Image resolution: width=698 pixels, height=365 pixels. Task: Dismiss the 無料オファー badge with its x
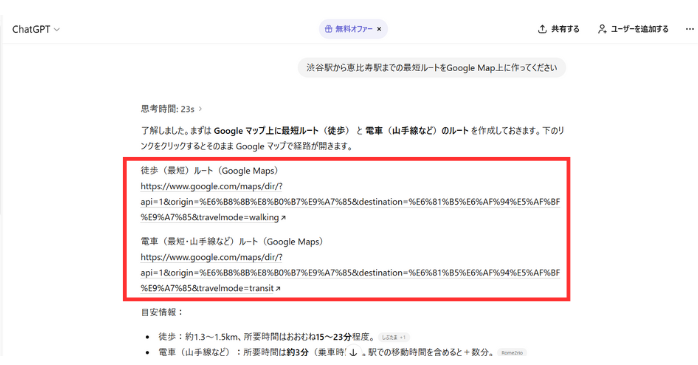point(379,29)
